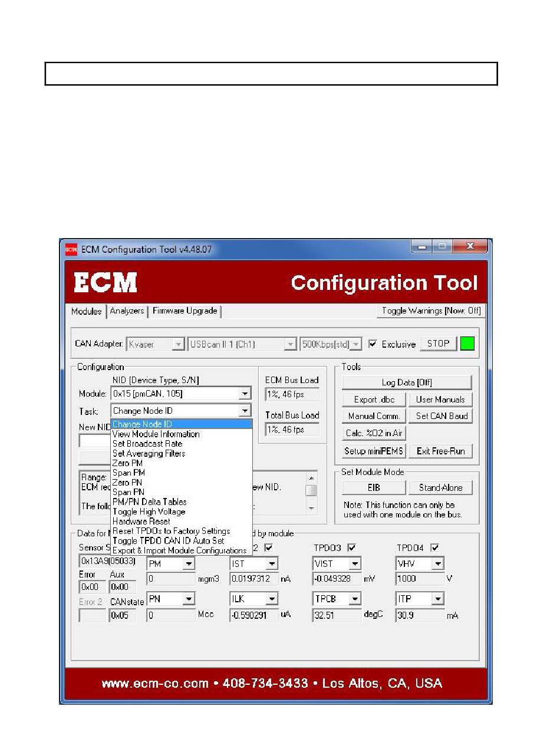The height and width of the screenshot is (739, 560).
Task: Click the CANstate field 0x05
Action: click(x=123, y=615)
